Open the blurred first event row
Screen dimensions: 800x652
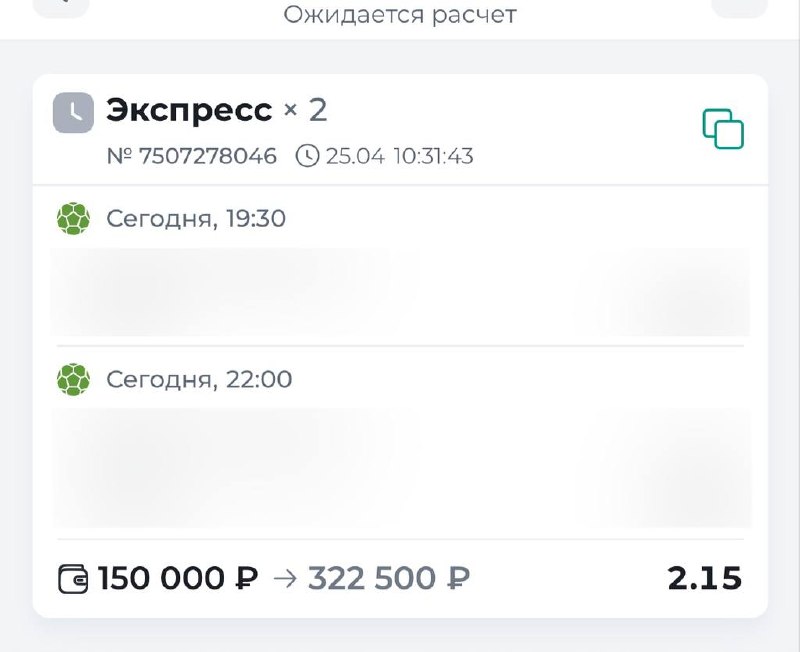pos(400,291)
